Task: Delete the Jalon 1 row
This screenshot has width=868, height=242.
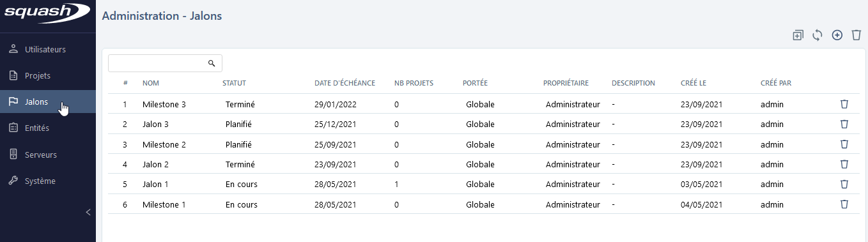Action: [x=844, y=184]
